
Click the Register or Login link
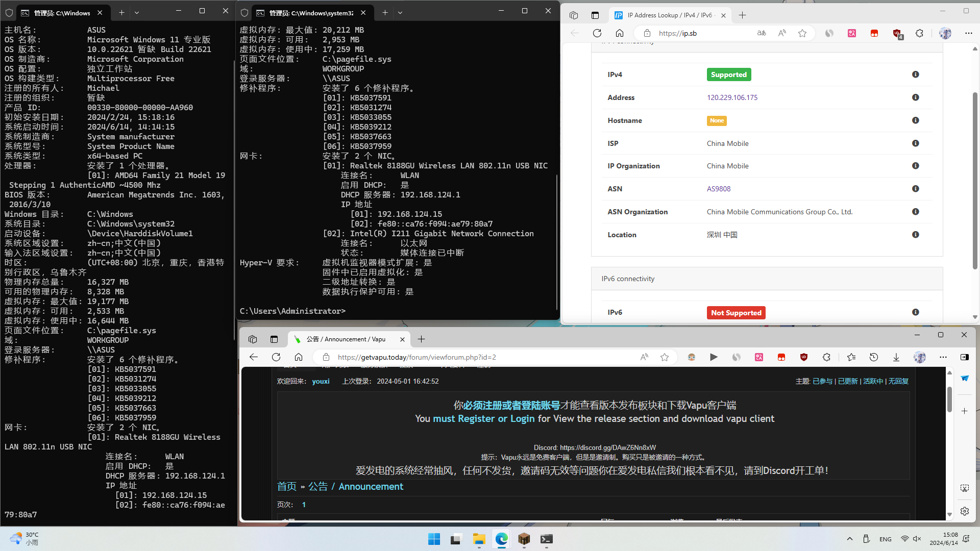coord(484,419)
